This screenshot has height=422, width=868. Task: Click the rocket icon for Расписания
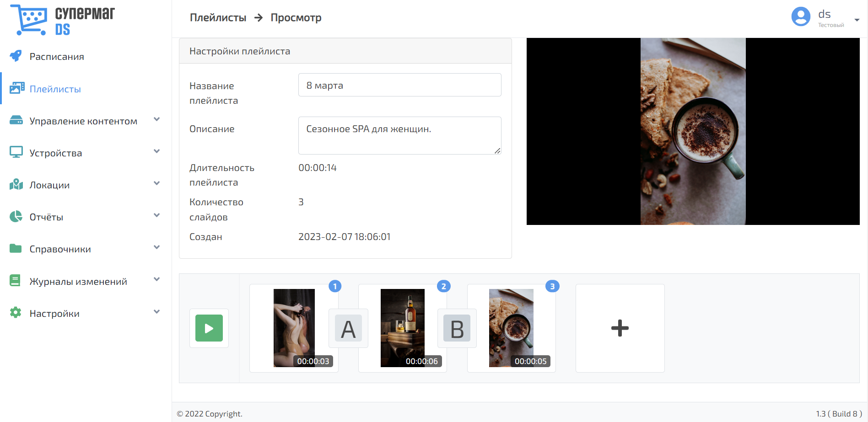point(16,56)
